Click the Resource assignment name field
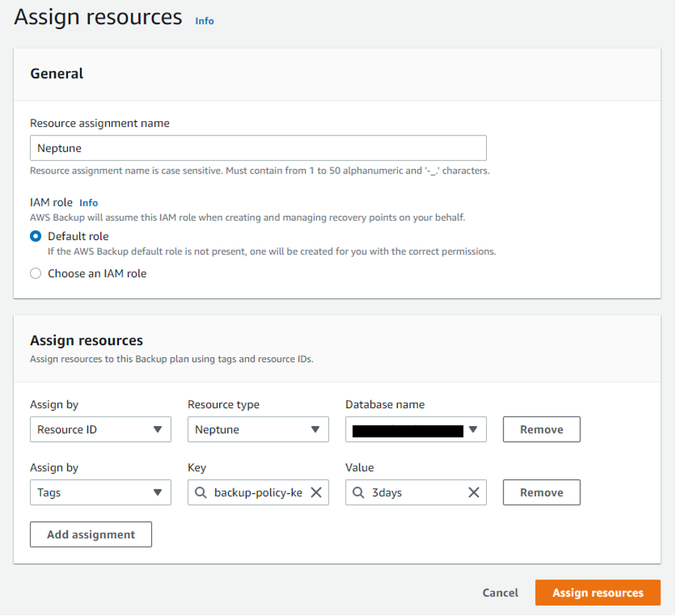Viewport: 676px width, 616px height. pos(257,147)
